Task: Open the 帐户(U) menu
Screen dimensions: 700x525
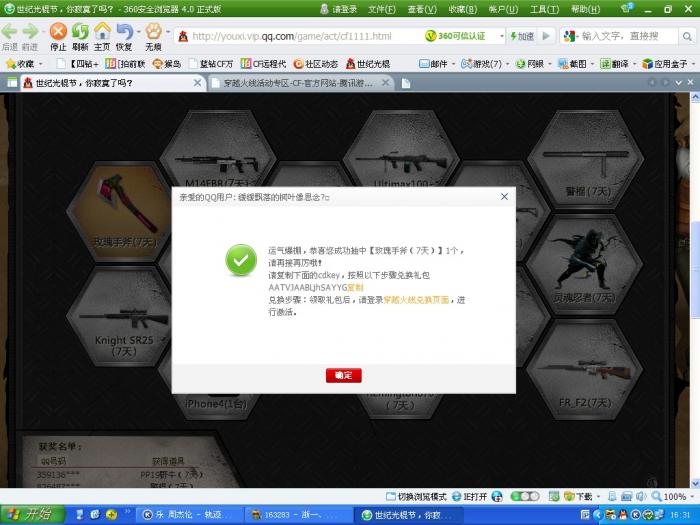Action: (x=503, y=9)
